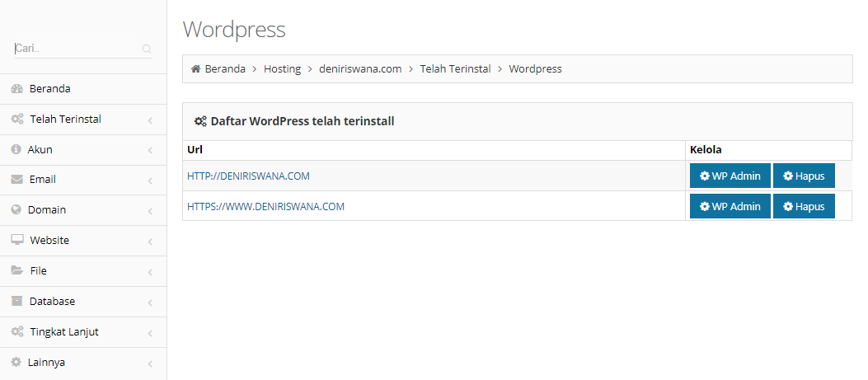The image size is (868, 380).
Task: Open the HTTPS://WWW.DENIRISWANA.COM link
Action: pos(265,207)
